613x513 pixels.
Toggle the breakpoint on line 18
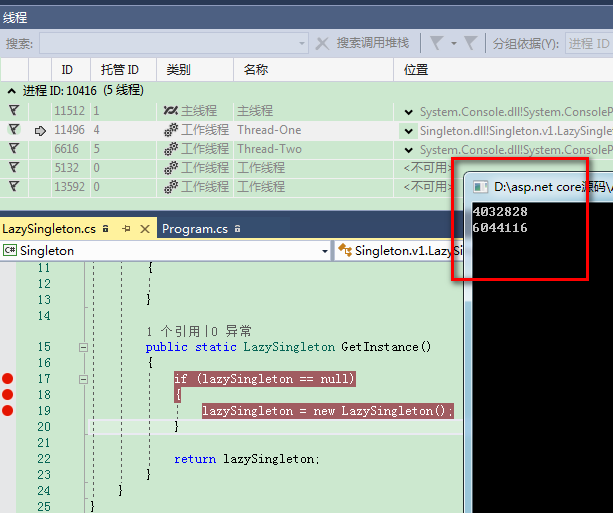(7, 395)
